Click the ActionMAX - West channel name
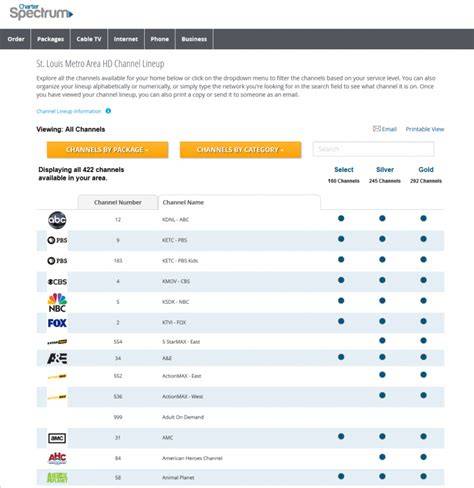 [182, 397]
